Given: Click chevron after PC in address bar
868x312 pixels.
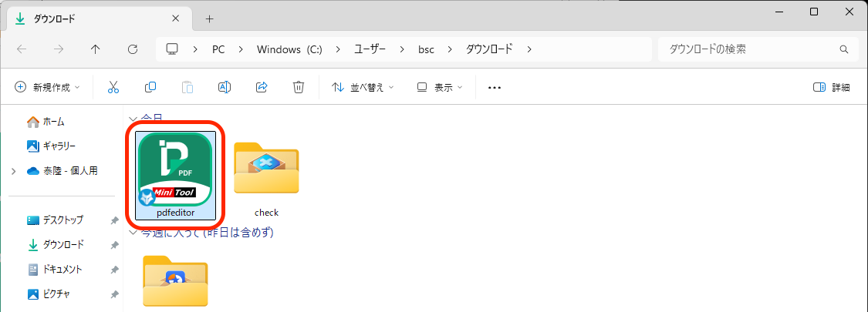Looking at the screenshot, I should [x=241, y=49].
